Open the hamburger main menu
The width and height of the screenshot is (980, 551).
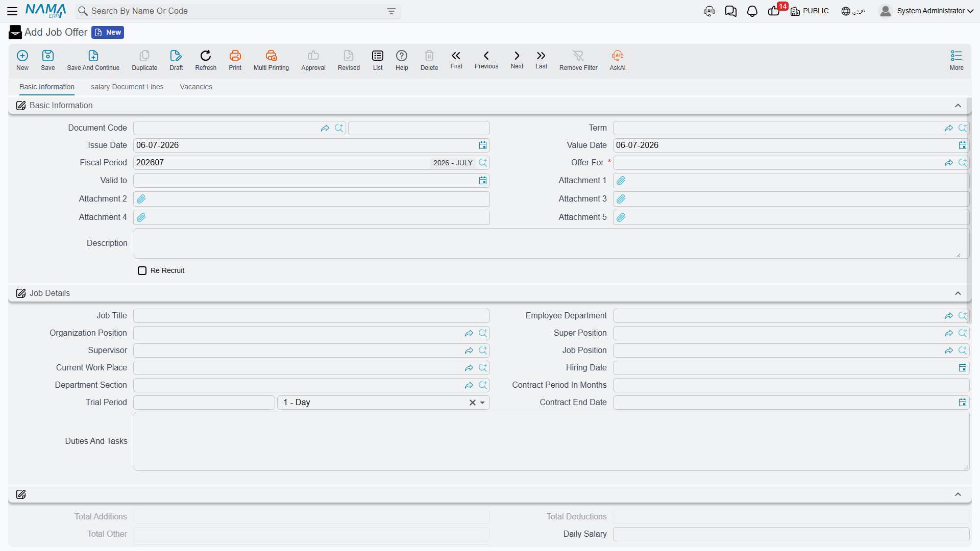click(12, 11)
